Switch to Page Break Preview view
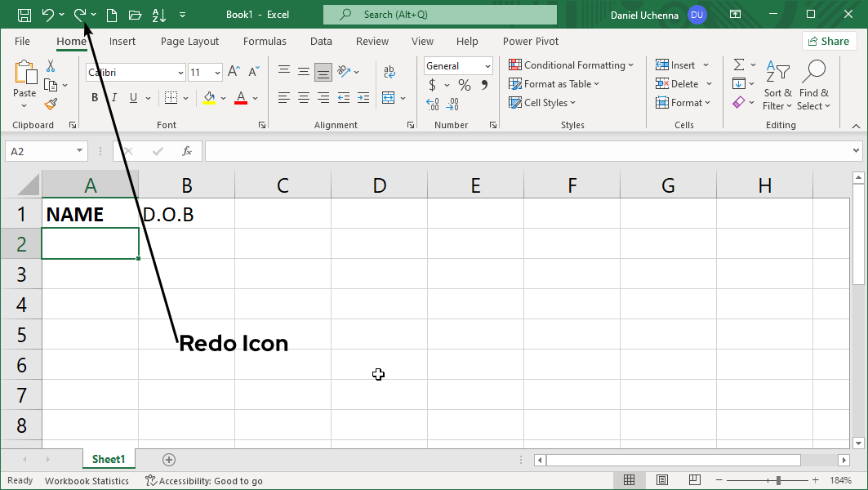868x490 pixels. pos(696,480)
